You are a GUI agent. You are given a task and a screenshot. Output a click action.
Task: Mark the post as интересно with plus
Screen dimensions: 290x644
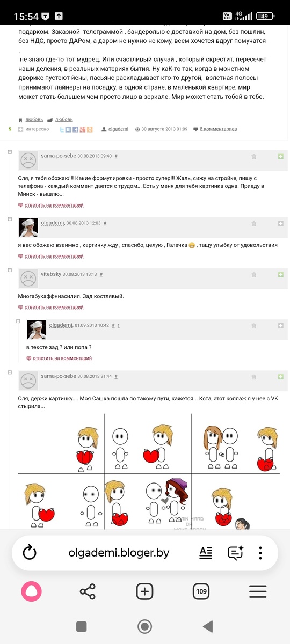coord(20,129)
